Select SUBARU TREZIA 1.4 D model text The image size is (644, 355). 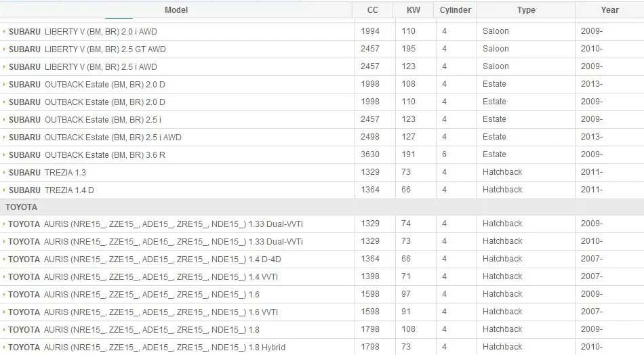[52, 190]
